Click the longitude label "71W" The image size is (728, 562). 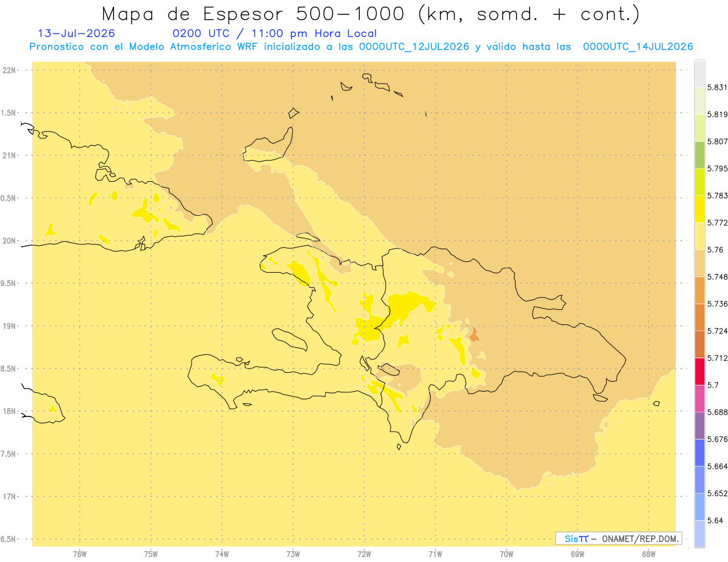point(435,554)
